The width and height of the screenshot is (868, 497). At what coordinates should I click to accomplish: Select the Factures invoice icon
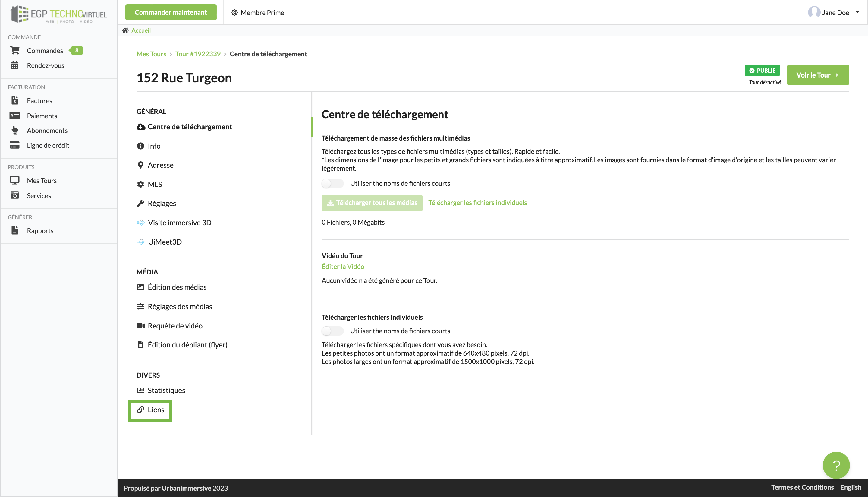pos(15,100)
